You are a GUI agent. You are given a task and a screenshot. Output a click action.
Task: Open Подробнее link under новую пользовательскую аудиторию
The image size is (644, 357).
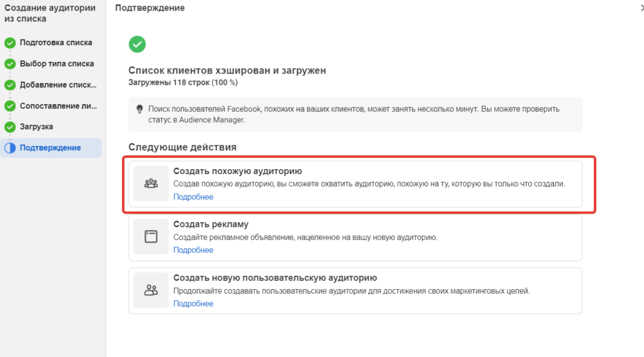(x=193, y=304)
